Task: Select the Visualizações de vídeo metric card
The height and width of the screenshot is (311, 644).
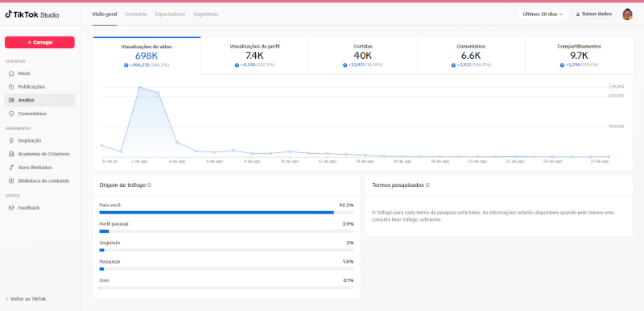Action: click(147, 56)
